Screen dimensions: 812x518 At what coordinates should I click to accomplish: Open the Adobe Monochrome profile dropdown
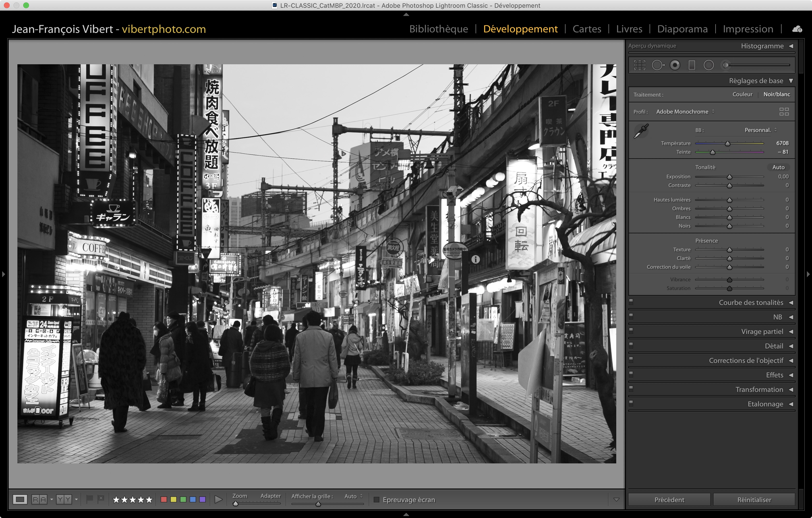pos(685,112)
